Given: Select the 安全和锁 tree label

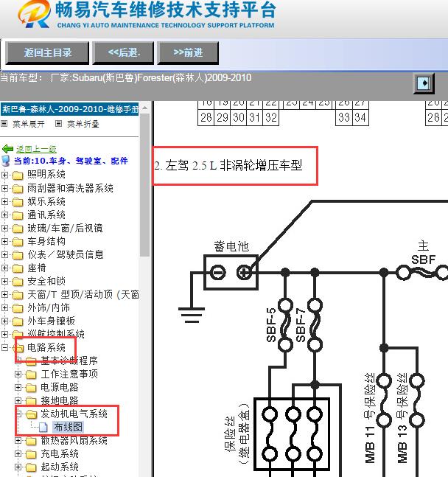Looking at the screenshot, I should tap(46, 281).
